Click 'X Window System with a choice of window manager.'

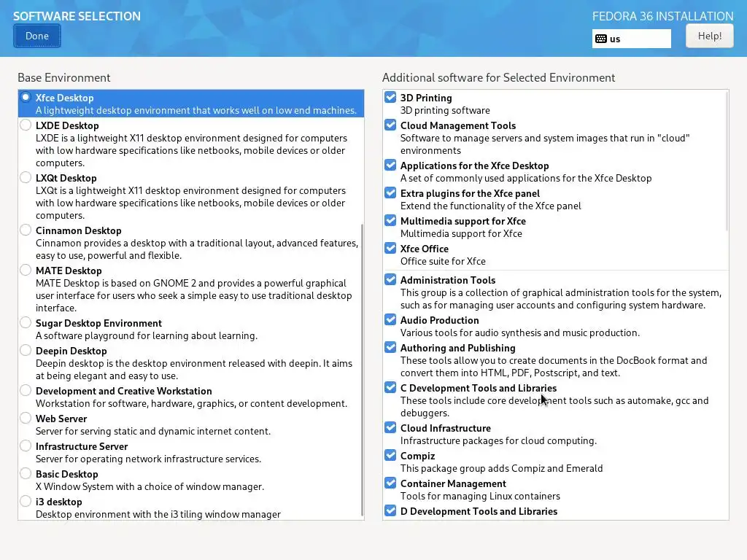click(x=150, y=486)
